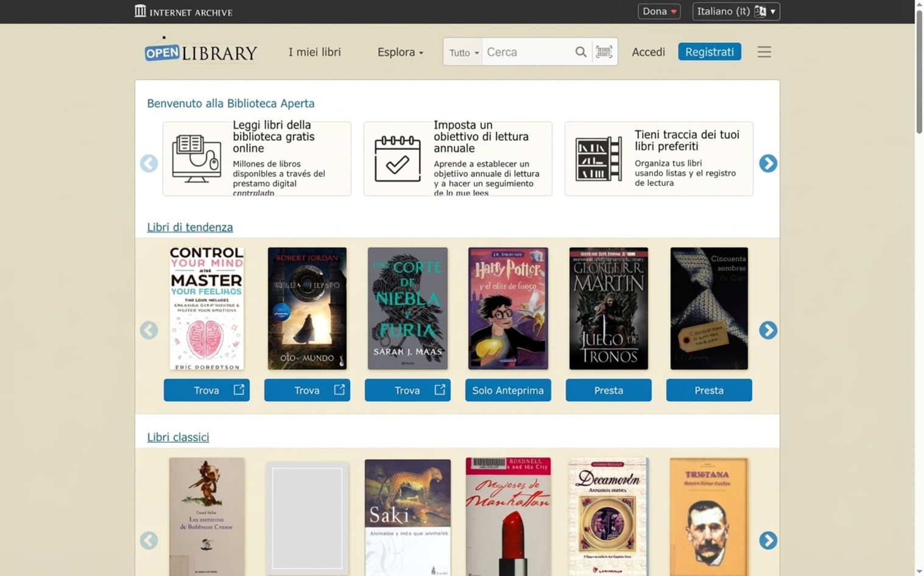Click the heart icon inside the Dona button

click(x=673, y=11)
